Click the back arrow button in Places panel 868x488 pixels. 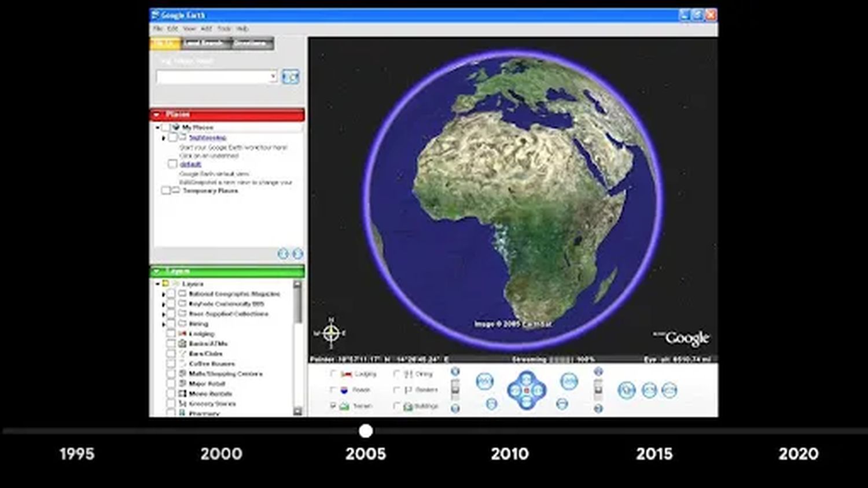(x=283, y=254)
